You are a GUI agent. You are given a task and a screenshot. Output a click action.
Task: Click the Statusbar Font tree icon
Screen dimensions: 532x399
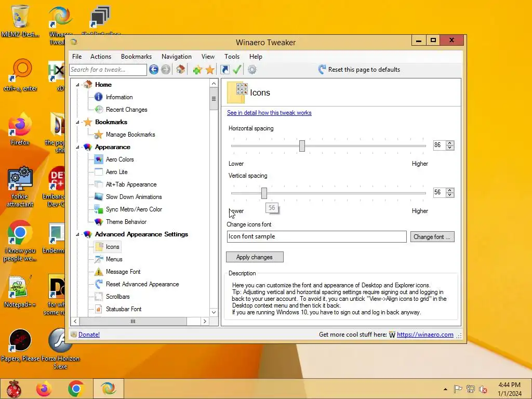[x=99, y=309]
